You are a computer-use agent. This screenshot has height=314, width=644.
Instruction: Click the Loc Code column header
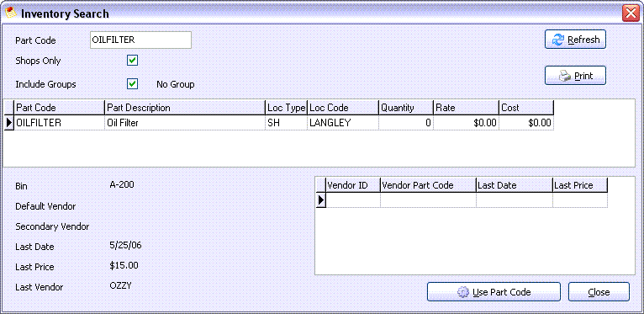[x=343, y=108]
